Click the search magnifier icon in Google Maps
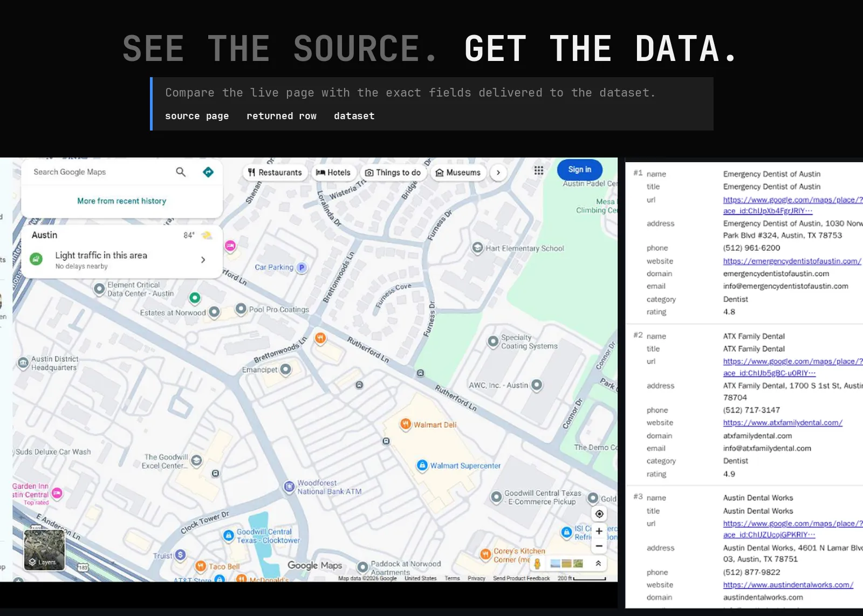 coord(181,172)
